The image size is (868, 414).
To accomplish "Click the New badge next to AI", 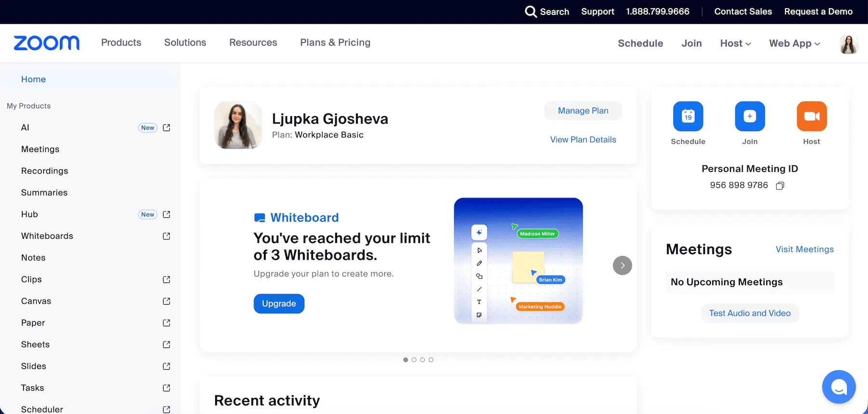I will coord(148,128).
